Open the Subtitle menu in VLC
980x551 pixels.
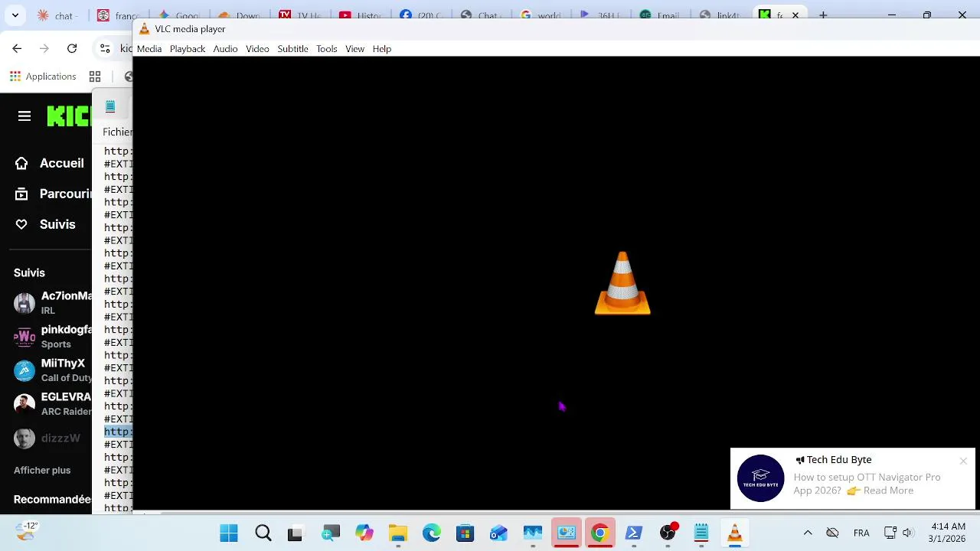(x=292, y=49)
